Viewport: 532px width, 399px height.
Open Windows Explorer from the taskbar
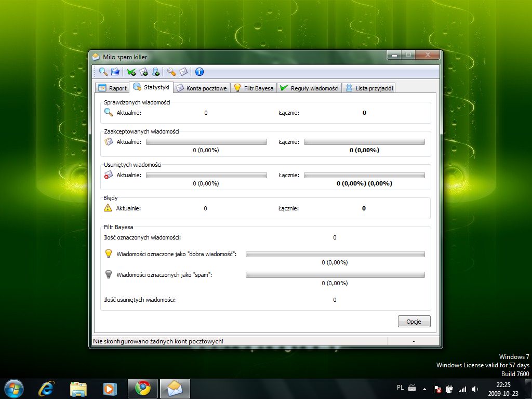tap(78, 389)
